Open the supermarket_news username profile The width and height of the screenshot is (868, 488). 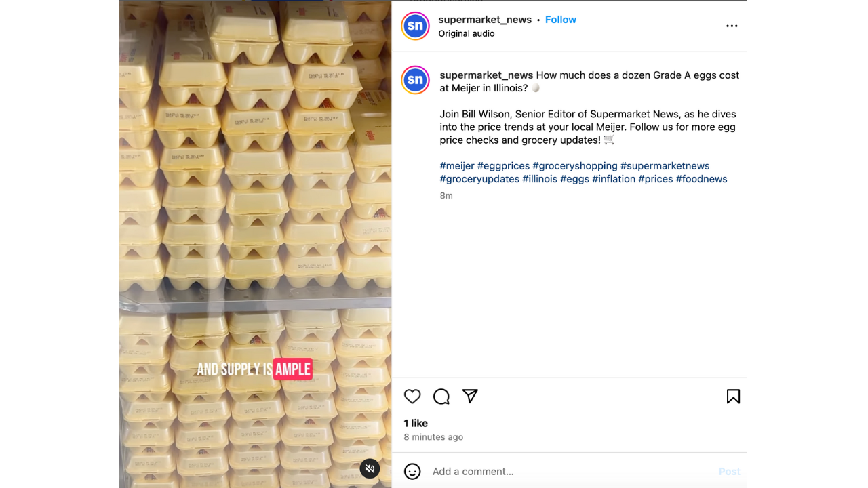(x=485, y=19)
